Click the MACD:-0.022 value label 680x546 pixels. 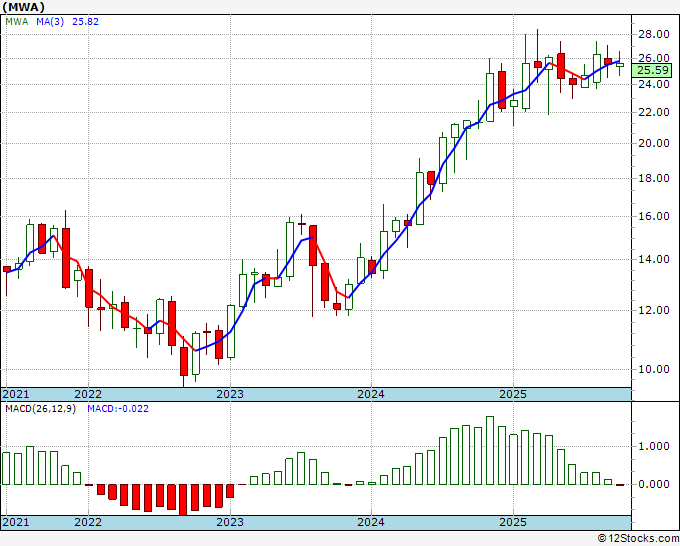point(118,409)
